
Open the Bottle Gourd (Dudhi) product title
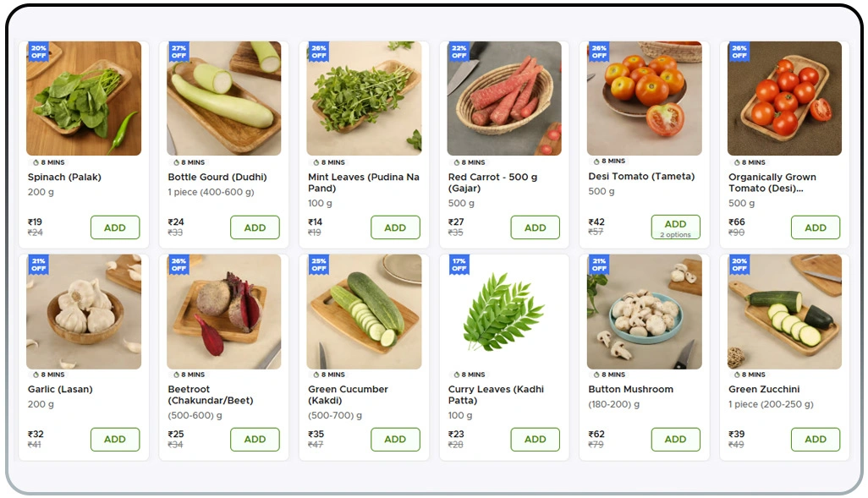click(x=217, y=178)
